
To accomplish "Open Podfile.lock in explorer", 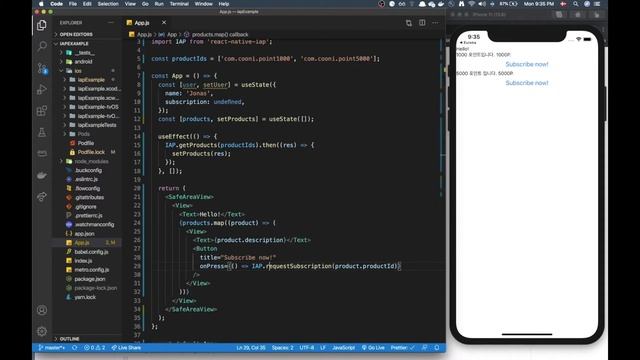I will 91,152.
